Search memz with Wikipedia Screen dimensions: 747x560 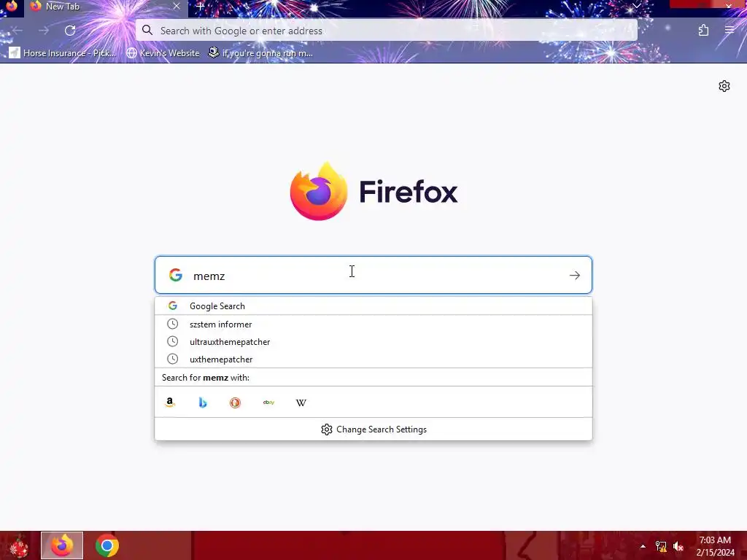301,402
